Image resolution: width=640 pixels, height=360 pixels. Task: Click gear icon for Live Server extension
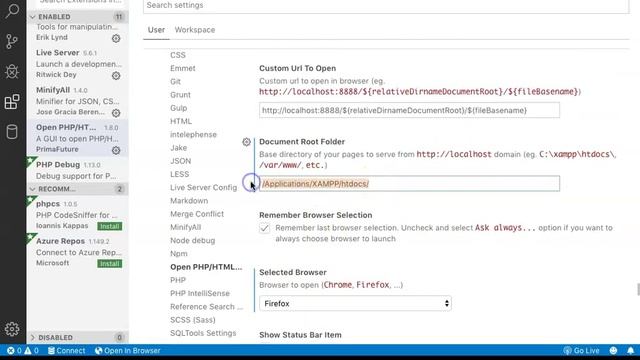(x=116, y=76)
